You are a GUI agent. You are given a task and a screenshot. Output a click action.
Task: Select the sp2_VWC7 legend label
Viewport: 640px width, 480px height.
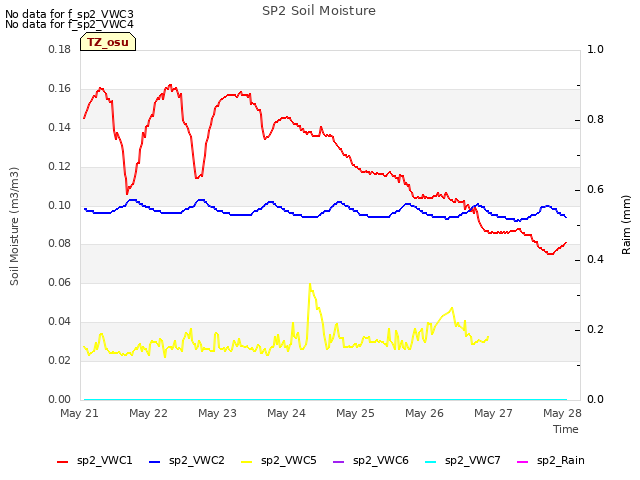pyautogui.click(x=473, y=461)
